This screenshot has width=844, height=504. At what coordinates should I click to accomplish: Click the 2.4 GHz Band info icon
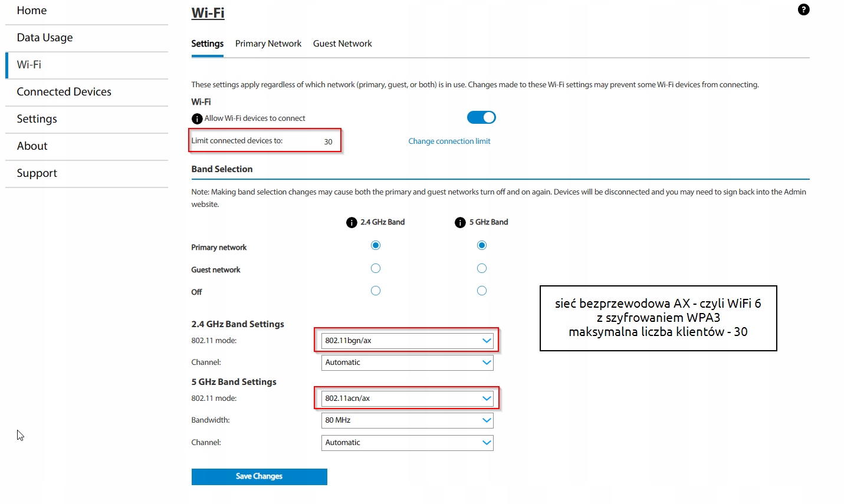pos(352,222)
